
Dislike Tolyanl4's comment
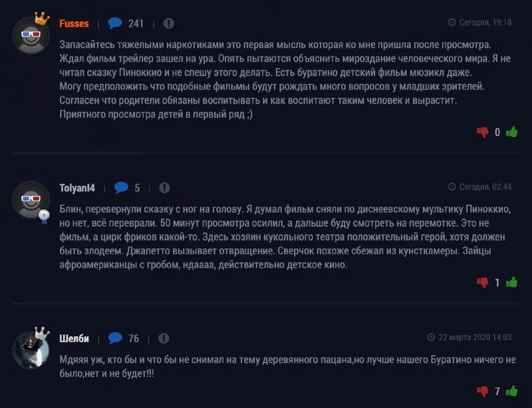tap(482, 282)
